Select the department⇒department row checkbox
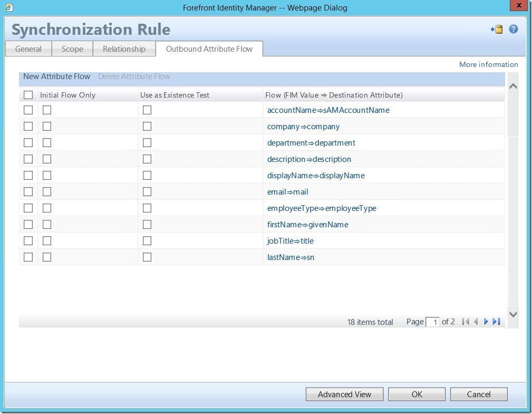 point(28,142)
